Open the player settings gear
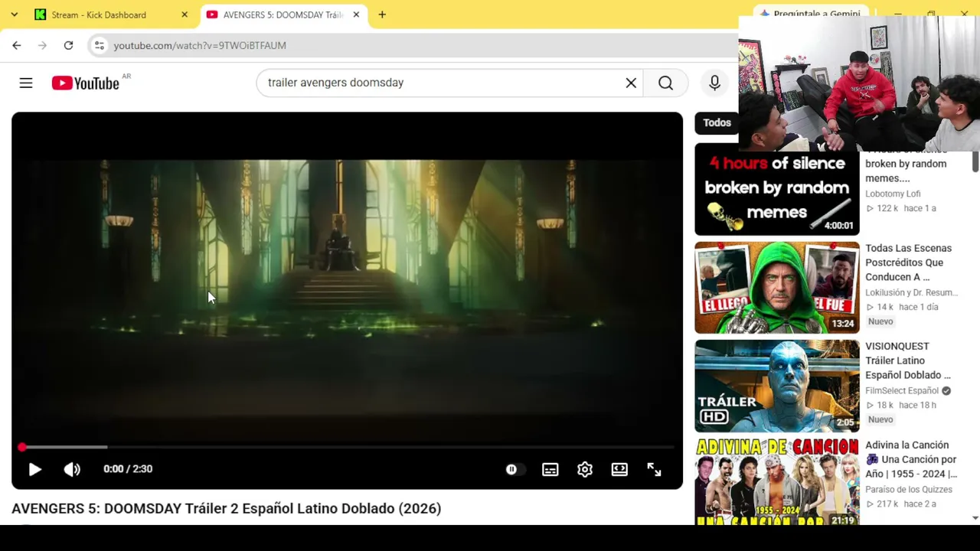The height and width of the screenshot is (551, 980). tap(585, 469)
